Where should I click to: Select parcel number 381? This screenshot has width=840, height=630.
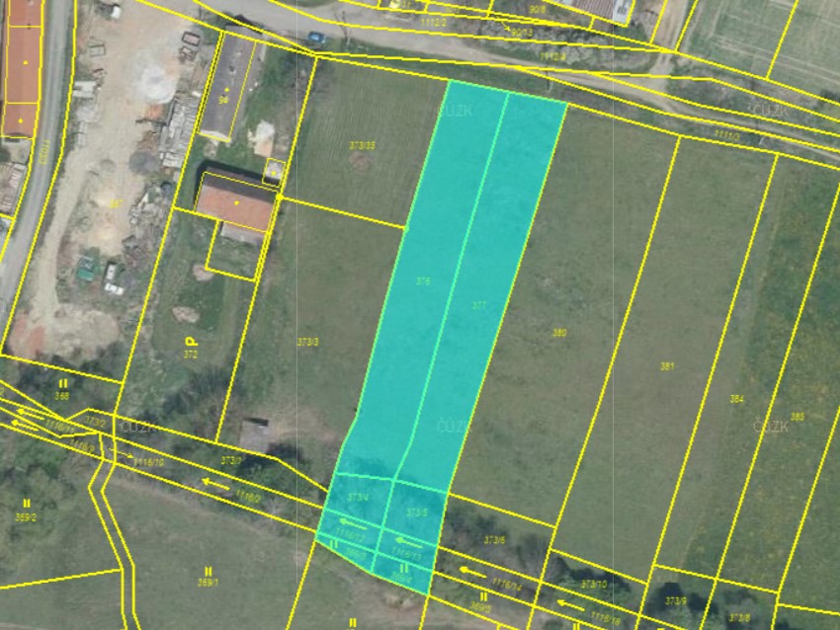(667, 365)
